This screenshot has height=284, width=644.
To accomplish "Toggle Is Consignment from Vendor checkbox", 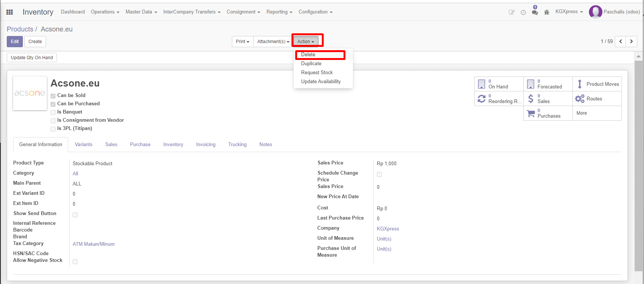I will pos(53,121).
